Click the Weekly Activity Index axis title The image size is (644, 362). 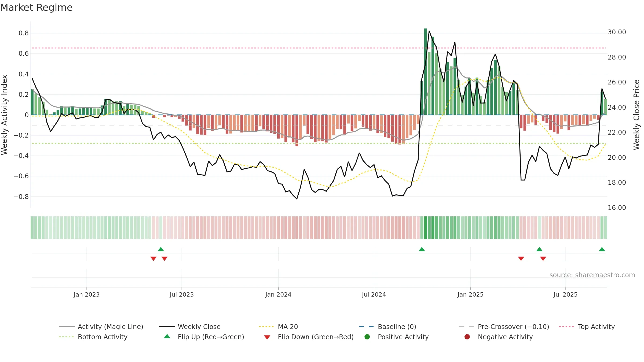tap(4, 115)
